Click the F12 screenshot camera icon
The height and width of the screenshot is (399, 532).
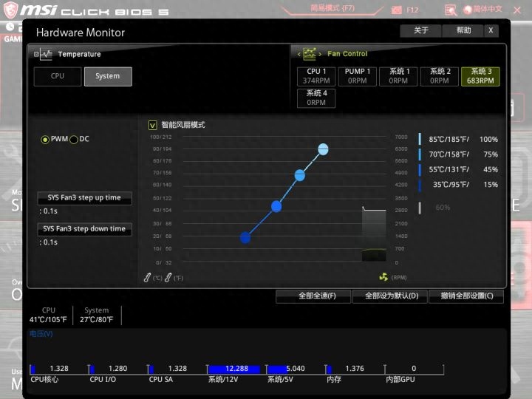[396, 10]
